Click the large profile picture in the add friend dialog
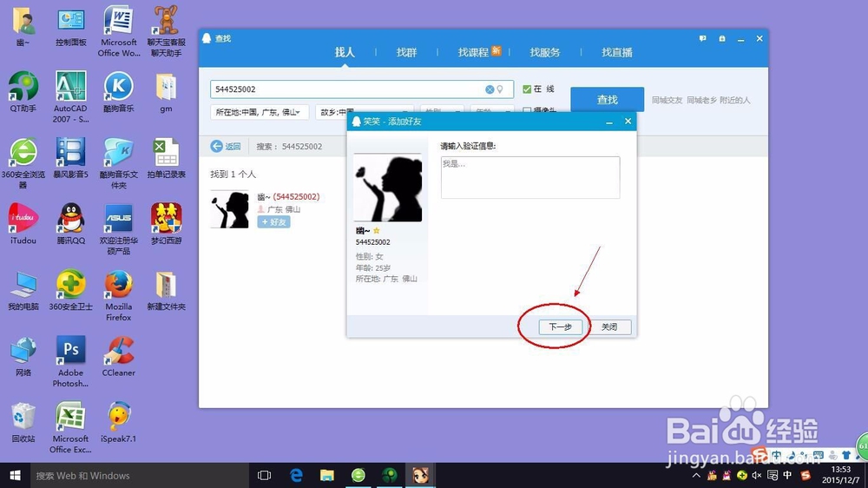This screenshot has height=488, width=868. click(x=387, y=188)
